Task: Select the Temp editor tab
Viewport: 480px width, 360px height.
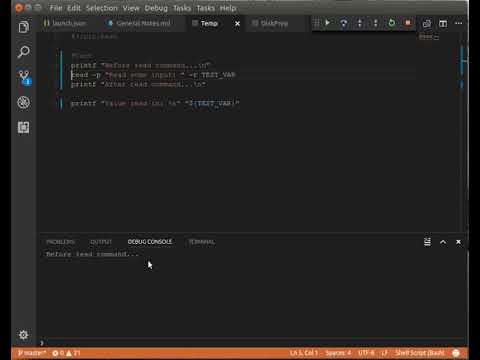Action: (209, 23)
